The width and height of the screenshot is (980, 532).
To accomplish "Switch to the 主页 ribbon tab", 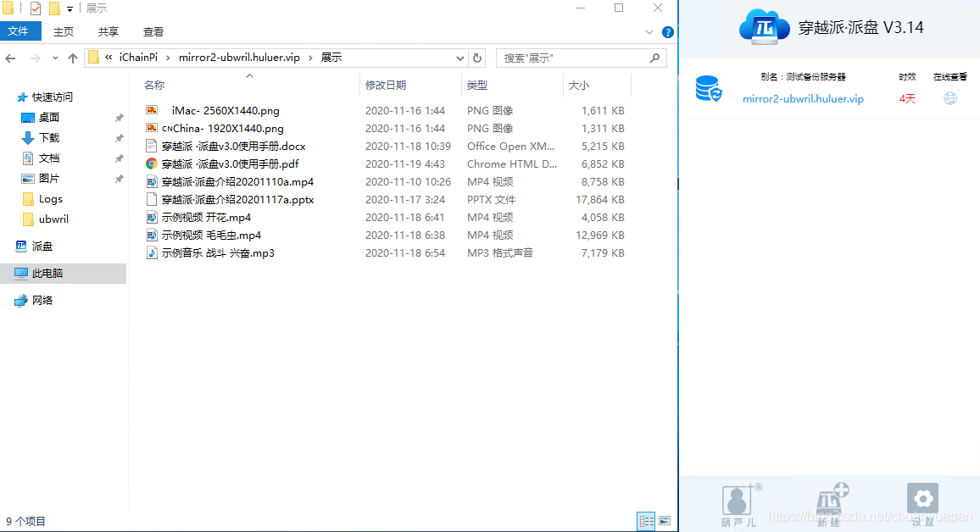I will 63,31.
